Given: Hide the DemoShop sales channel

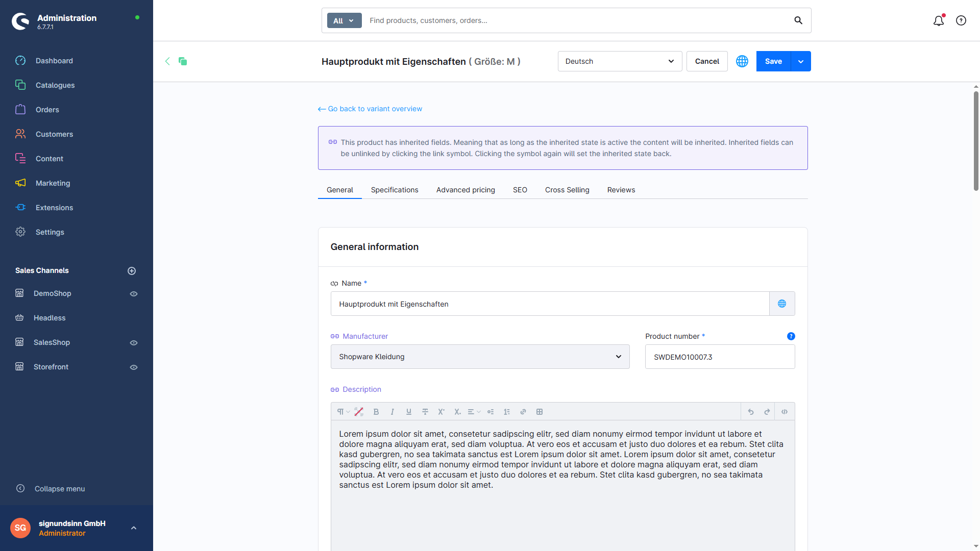Looking at the screenshot, I should coord(133,294).
